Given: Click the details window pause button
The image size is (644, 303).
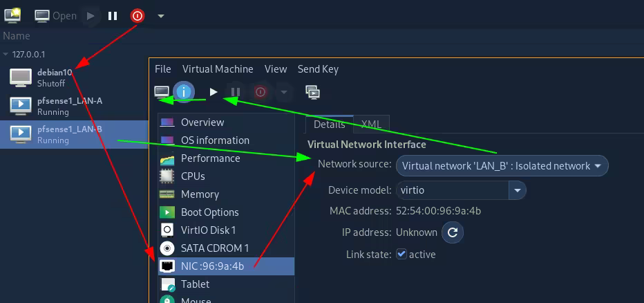Looking at the screenshot, I should [x=236, y=92].
